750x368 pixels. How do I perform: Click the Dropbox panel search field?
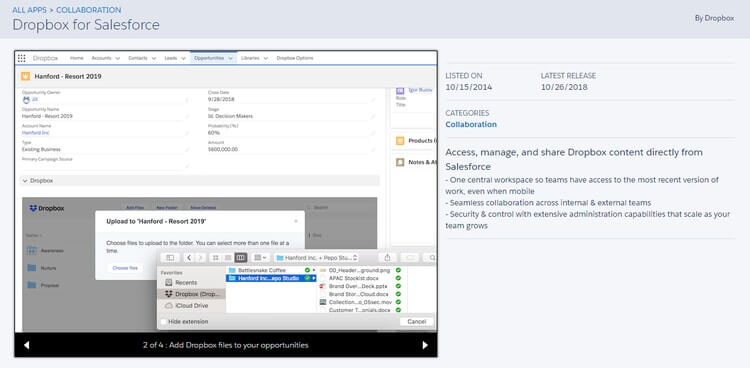[x=341, y=208]
